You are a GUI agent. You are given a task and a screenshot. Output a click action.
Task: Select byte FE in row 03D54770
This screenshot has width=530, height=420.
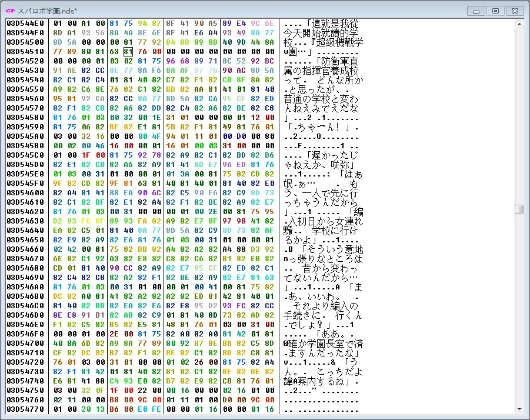click(x=155, y=409)
